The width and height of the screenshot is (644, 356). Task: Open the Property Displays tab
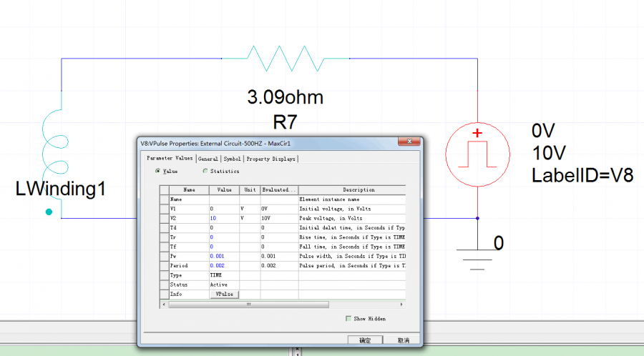(270, 159)
